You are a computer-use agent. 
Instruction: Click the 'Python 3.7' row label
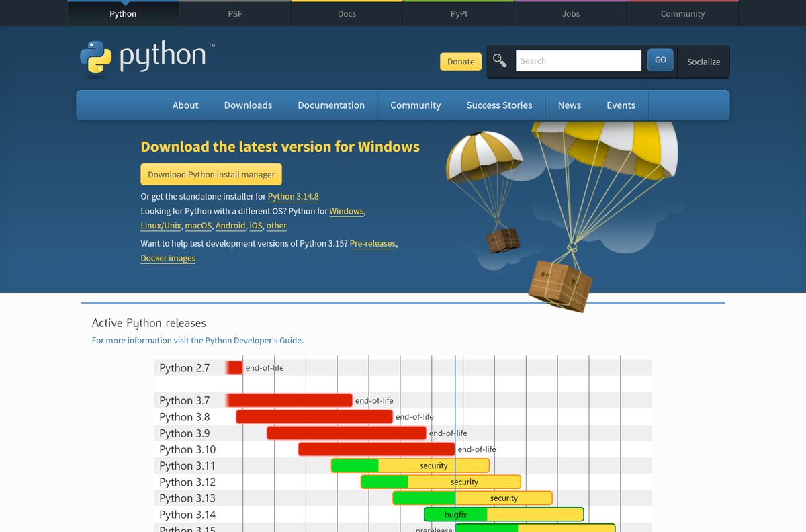click(x=185, y=400)
